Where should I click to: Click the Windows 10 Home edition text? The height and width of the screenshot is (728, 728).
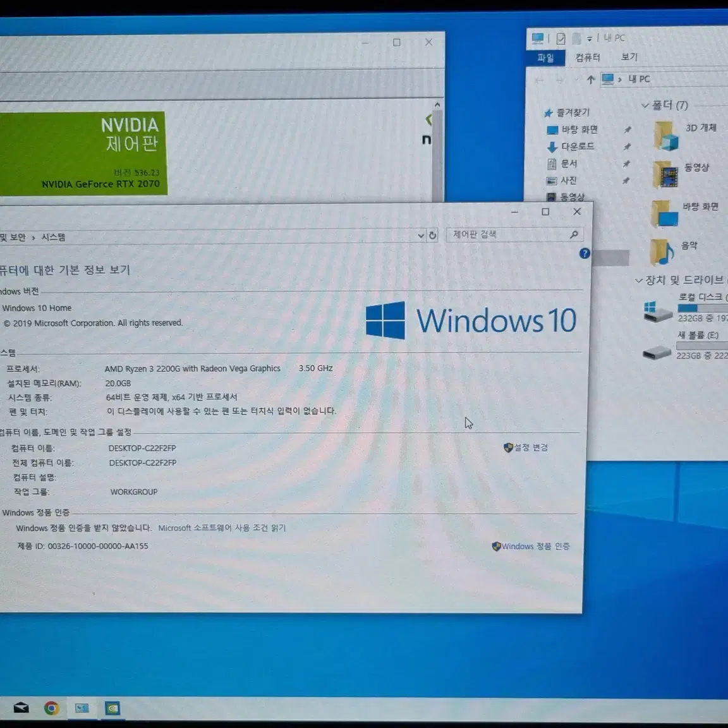(x=37, y=308)
